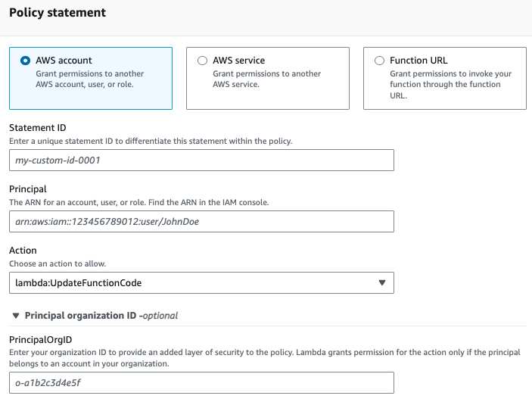Click the Action field label

click(23, 250)
